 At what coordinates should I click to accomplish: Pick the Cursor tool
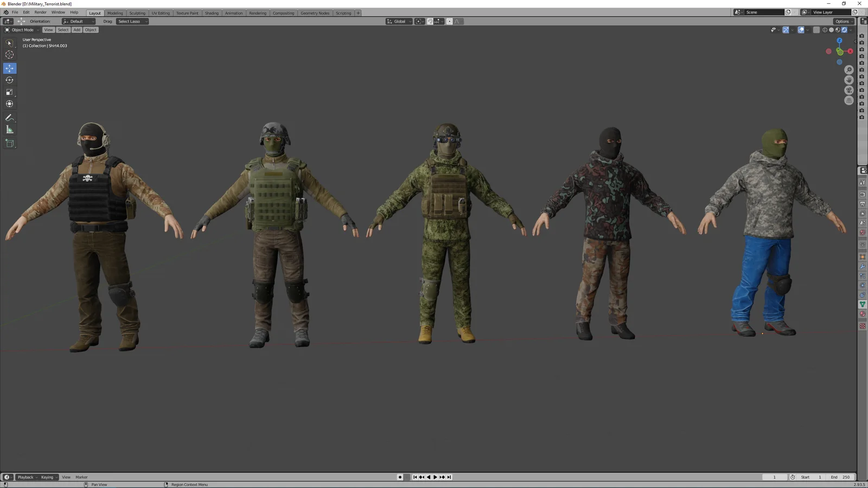coord(9,54)
